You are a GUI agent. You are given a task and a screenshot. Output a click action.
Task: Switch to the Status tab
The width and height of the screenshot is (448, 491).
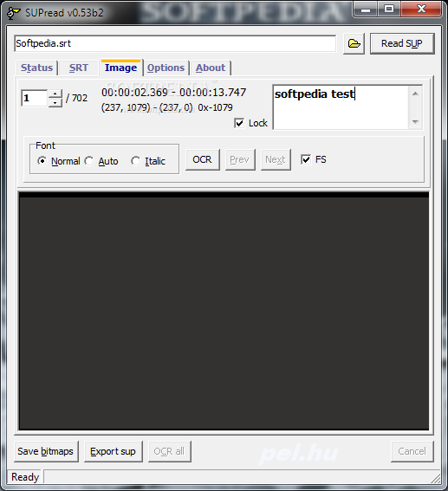point(36,68)
